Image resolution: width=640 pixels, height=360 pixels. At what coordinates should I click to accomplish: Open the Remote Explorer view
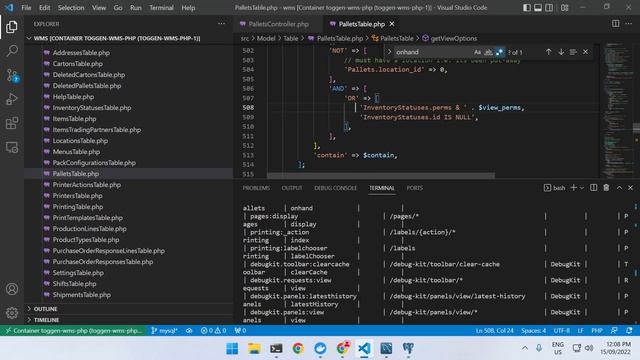12,147
